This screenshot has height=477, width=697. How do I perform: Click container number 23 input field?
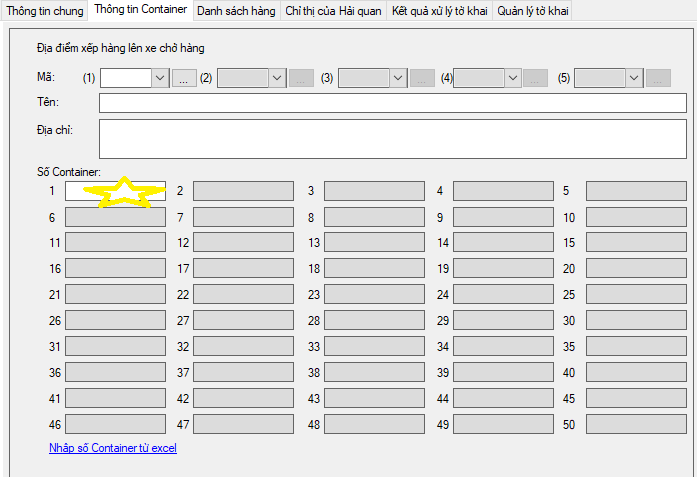tap(373, 294)
